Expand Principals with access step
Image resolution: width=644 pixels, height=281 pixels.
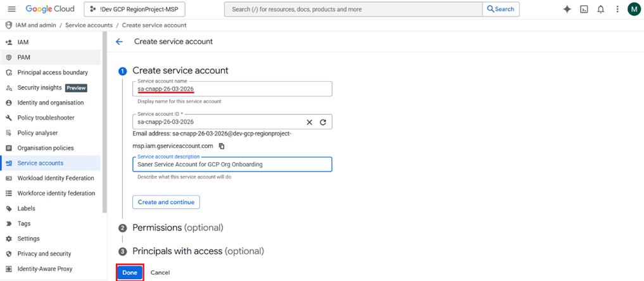pyautogui.click(x=198, y=251)
